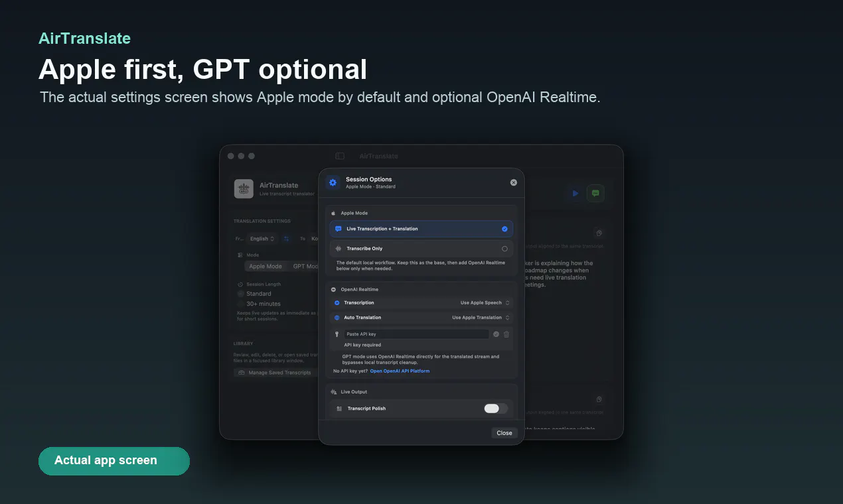This screenshot has width=843, height=504.
Task: Click the key icon by the API field
Action: click(337, 334)
